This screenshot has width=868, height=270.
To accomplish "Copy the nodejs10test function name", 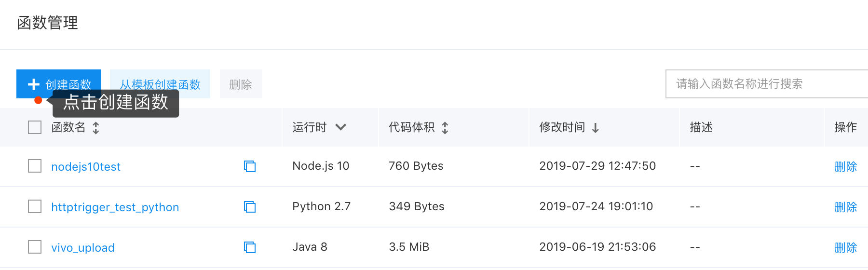I will tap(250, 166).
